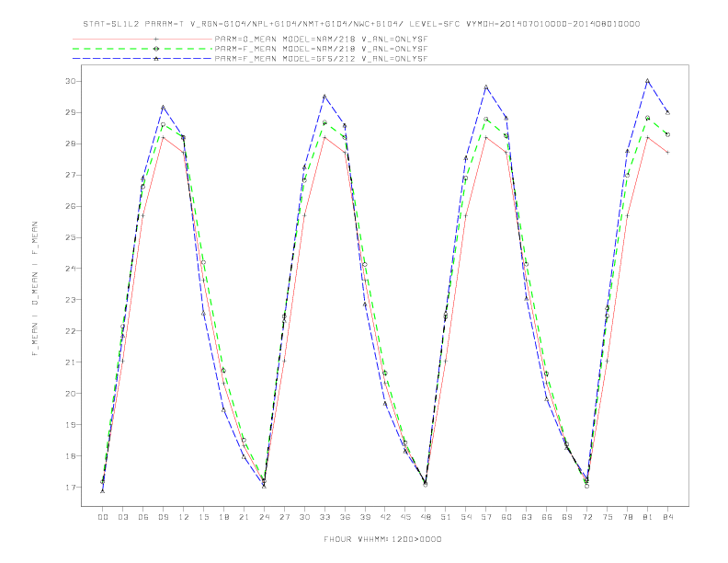This screenshot has height=563, width=728.
Task: Click x-axis forecast hour label 12
Action: pyautogui.click(x=184, y=517)
